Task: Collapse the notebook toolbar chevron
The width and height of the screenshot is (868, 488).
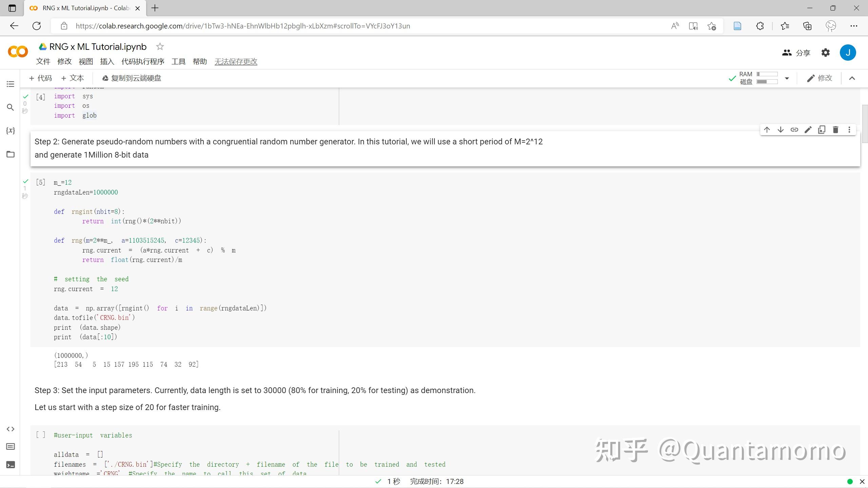Action: tap(852, 78)
